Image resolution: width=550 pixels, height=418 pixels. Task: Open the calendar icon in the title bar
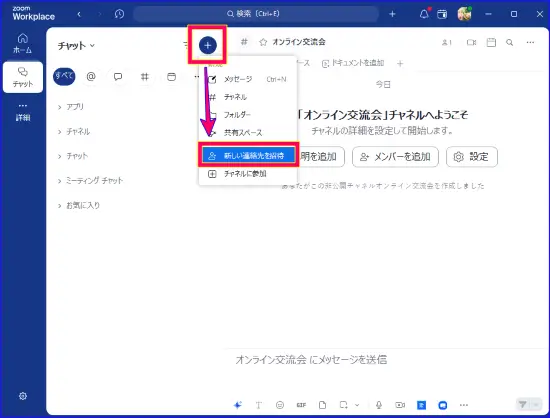(x=442, y=14)
